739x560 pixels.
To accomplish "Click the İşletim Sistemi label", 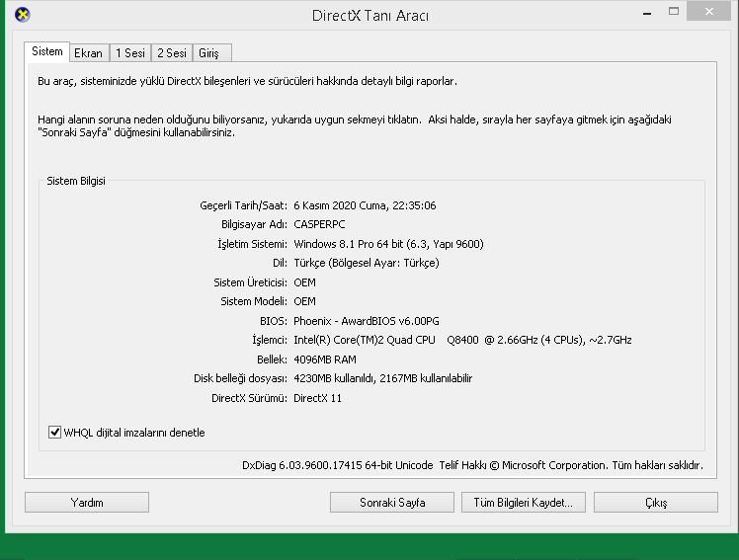I will tap(252, 244).
